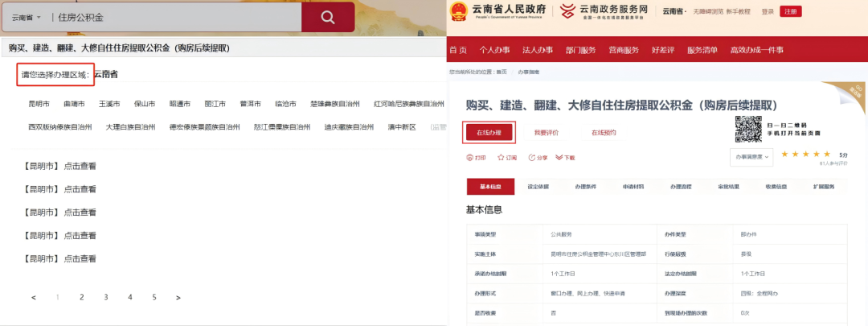Click the 登录 link

click(x=768, y=11)
